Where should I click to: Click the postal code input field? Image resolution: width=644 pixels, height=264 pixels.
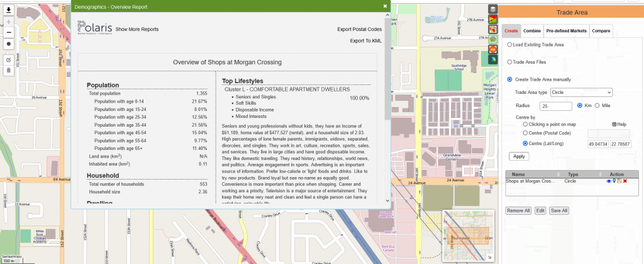[x=609, y=134]
